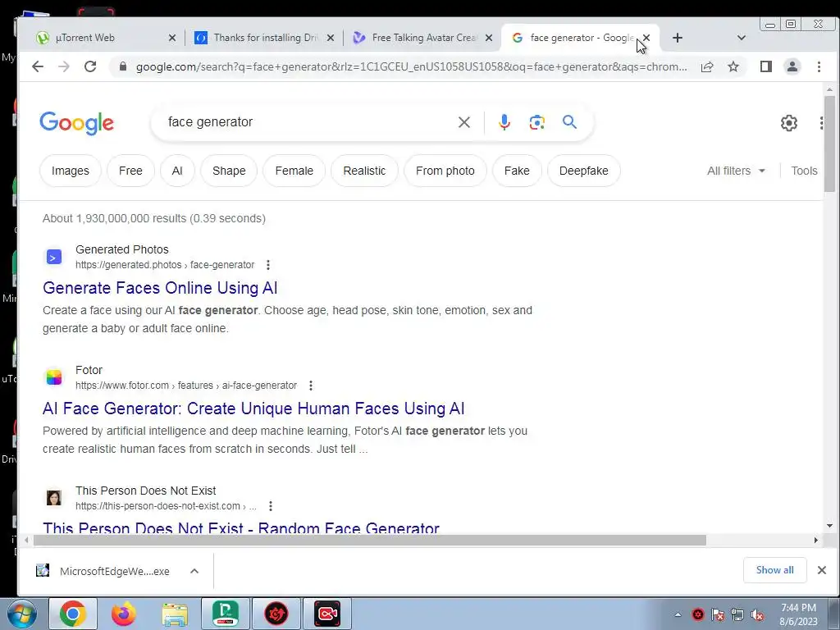This screenshot has width=840, height=630.
Task: Close the face generator Google tab
Action: click(646, 38)
